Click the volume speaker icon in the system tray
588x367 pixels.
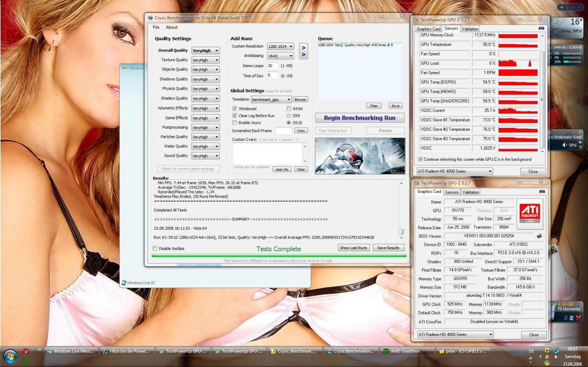[556, 357]
